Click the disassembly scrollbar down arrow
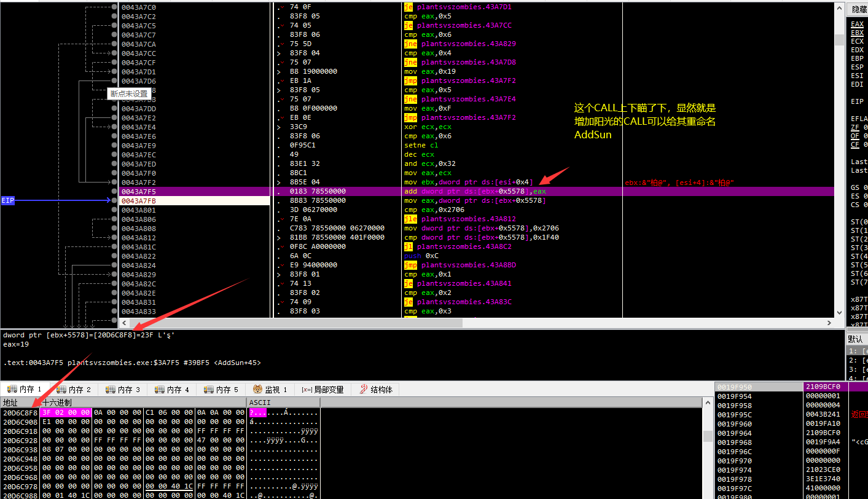 click(839, 313)
